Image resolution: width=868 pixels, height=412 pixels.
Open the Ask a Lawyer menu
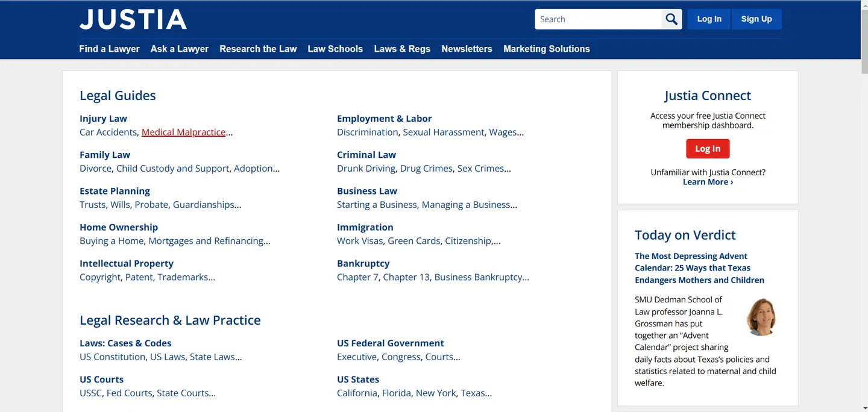(180, 49)
